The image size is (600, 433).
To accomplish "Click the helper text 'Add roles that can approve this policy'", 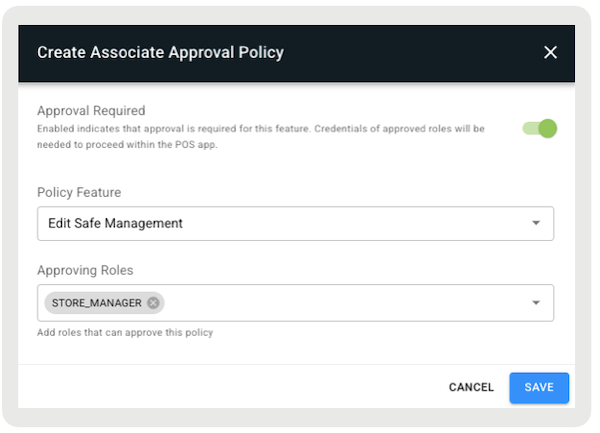I will click(x=125, y=332).
